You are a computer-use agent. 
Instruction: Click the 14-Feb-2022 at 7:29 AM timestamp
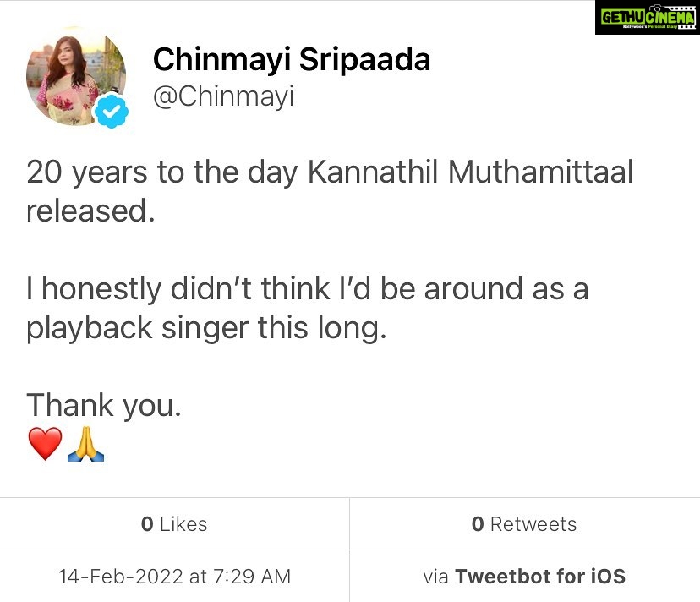coord(174,577)
